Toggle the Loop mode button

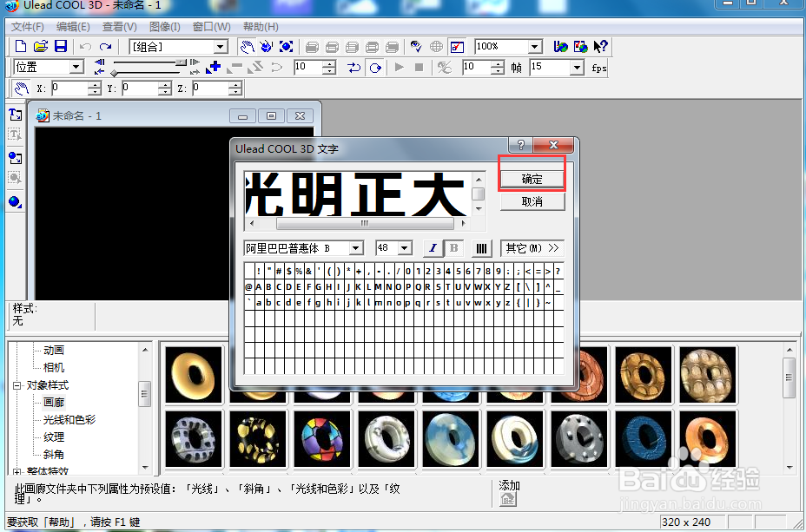[x=375, y=68]
